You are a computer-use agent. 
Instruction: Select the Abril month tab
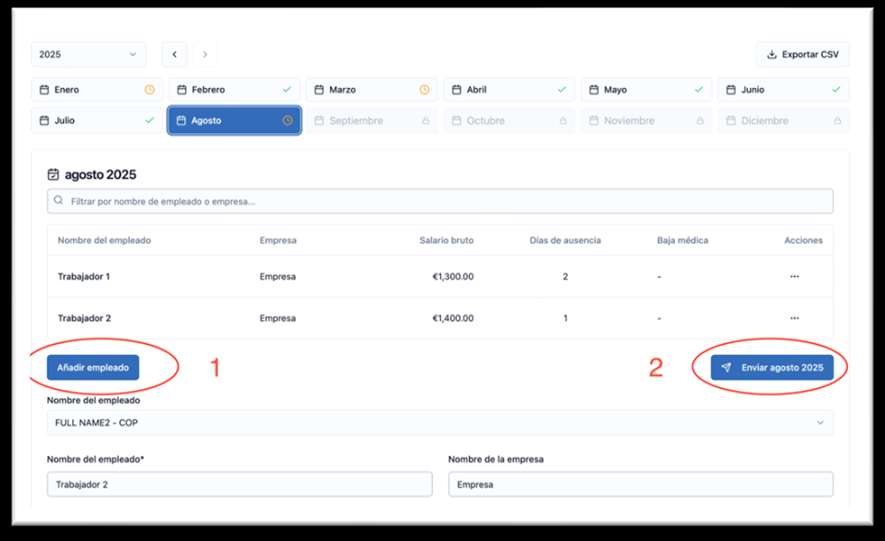(508, 90)
